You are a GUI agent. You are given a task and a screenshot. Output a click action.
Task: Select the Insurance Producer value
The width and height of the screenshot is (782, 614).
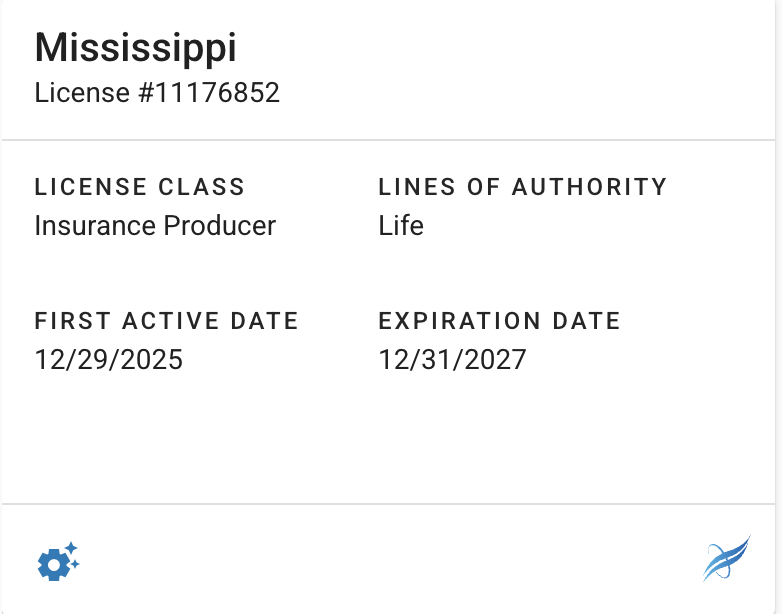155,226
